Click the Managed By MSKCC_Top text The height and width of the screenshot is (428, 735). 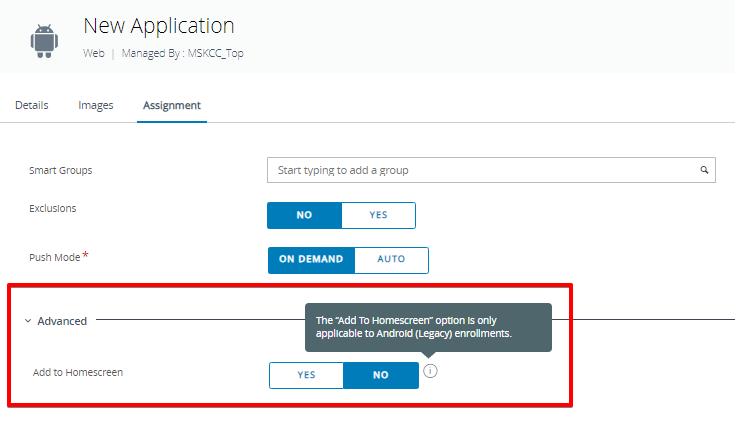click(182, 53)
